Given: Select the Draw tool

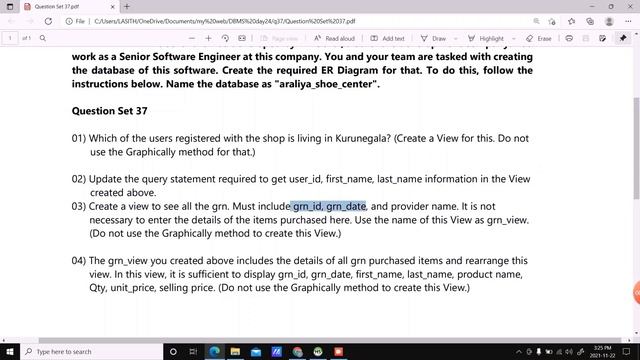Looking at the screenshot, I should 433,38.
